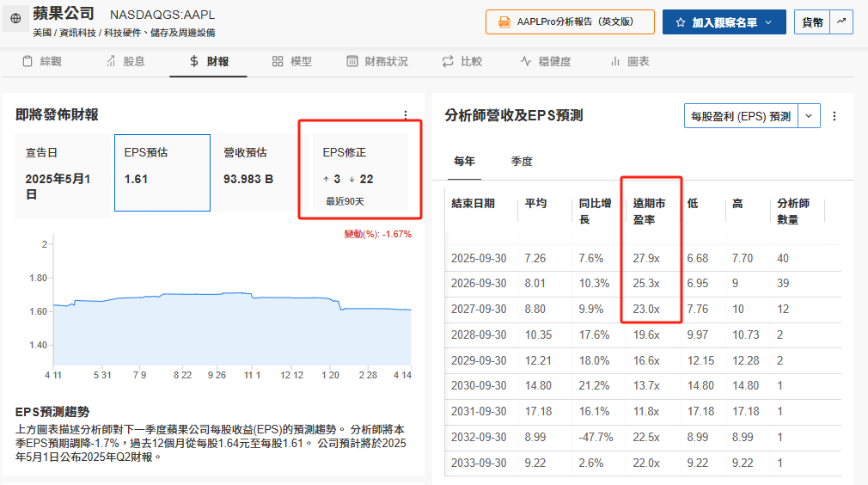868x485 pixels.
Task: Click the 2030-09-30 row date
Action: point(479,386)
